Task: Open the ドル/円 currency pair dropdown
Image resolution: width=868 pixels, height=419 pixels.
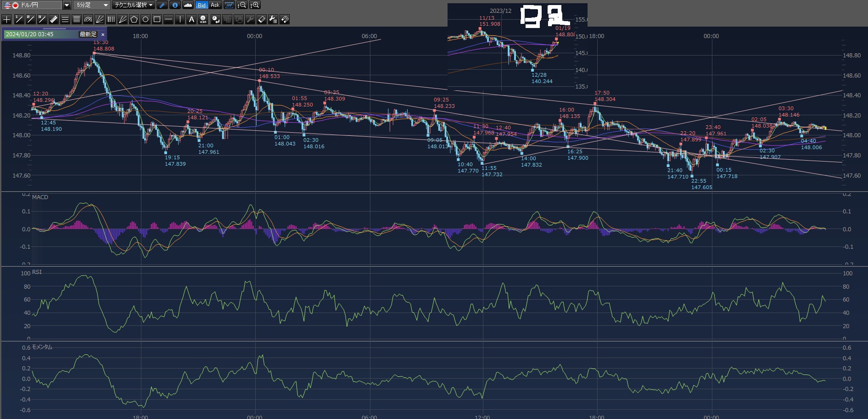Action: click(67, 5)
